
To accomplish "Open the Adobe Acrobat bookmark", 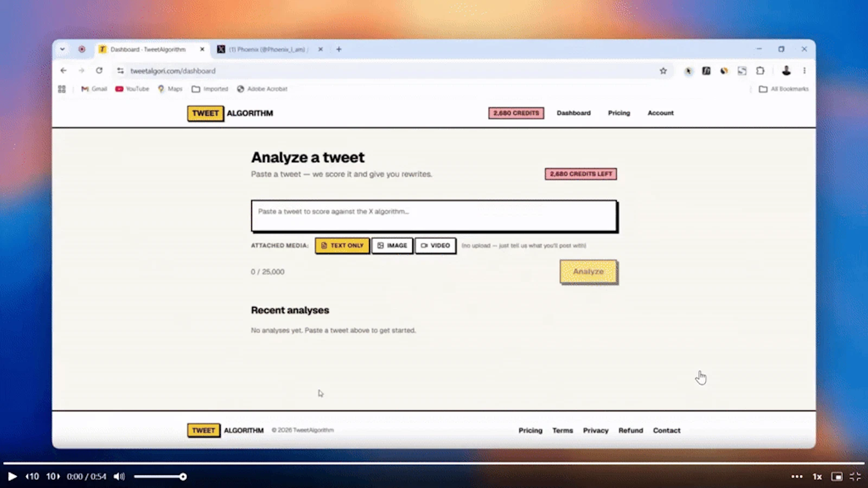I will [262, 89].
